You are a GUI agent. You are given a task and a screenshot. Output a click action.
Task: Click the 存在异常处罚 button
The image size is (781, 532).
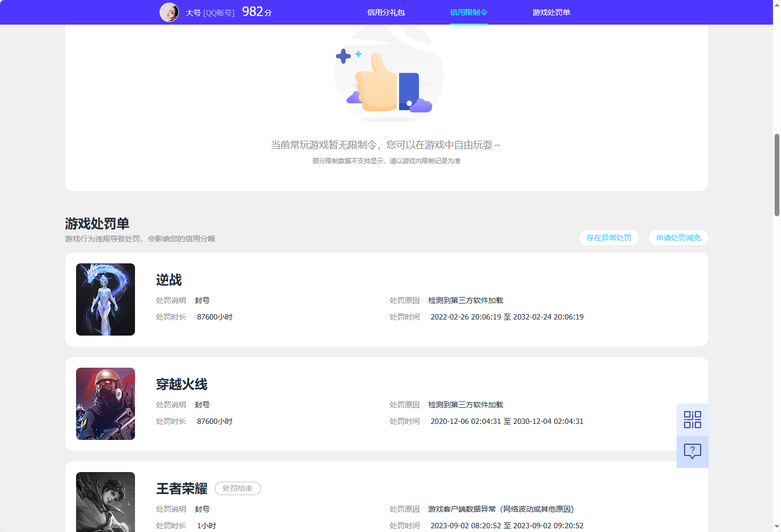coord(609,238)
